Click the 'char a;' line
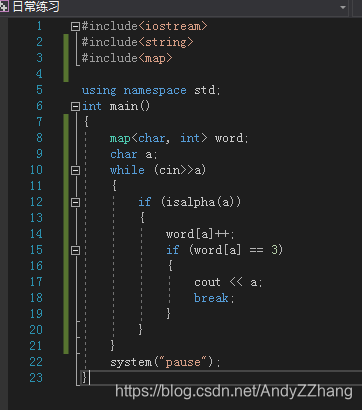The image size is (362, 410). click(134, 154)
